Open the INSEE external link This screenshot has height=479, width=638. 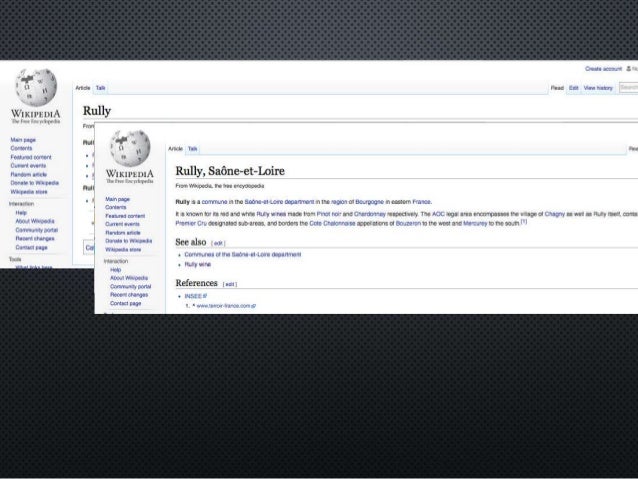pos(196,296)
